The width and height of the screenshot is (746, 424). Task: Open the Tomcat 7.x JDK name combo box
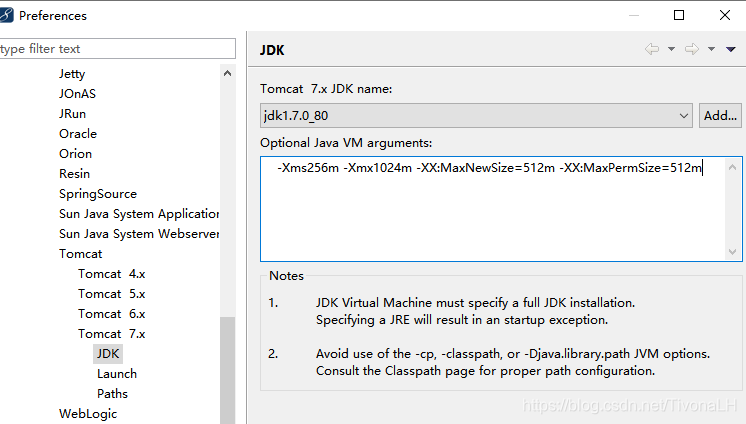pyautogui.click(x=476, y=116)
